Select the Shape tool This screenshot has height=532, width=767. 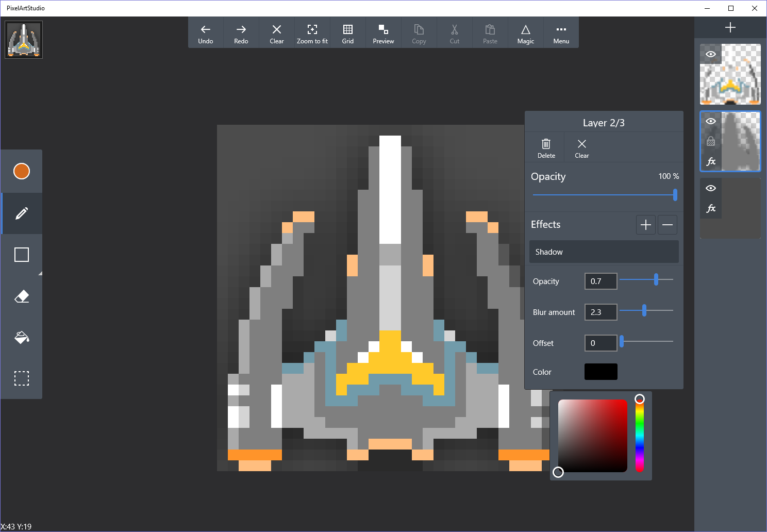click(22, 254)
